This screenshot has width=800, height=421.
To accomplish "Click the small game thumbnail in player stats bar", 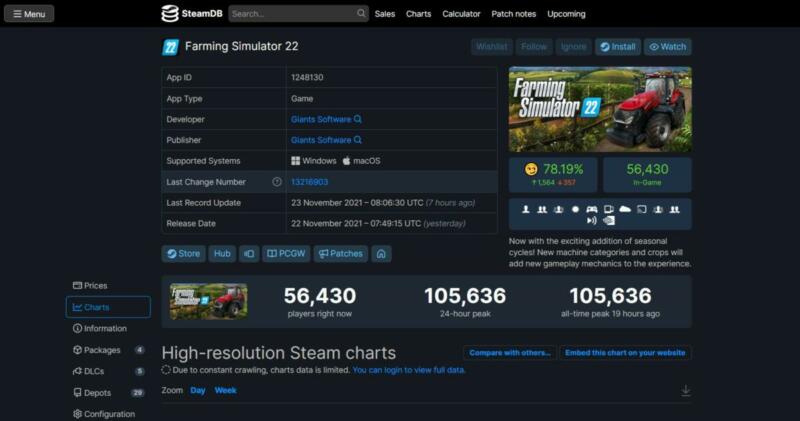I will [x=209, y=302].
